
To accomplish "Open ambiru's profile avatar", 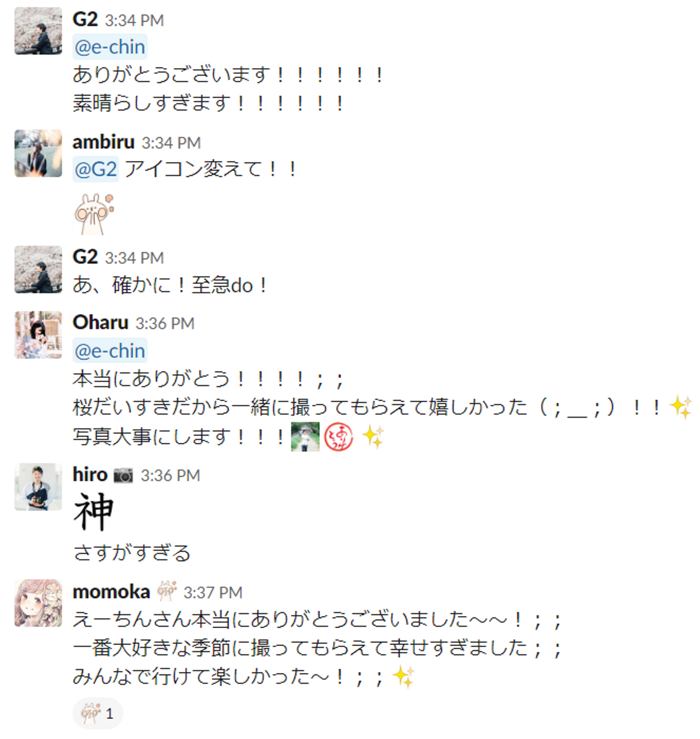I will coord(38,153).
